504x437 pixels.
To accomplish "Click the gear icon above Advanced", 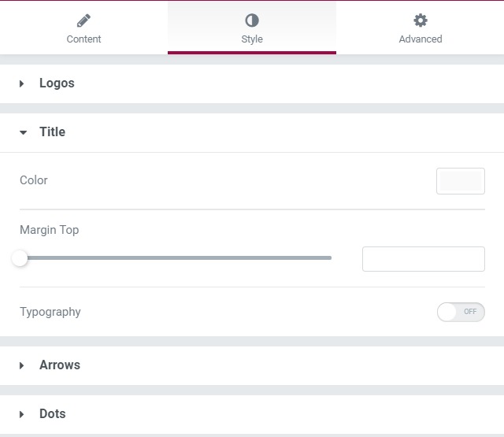I will (421, 20).
